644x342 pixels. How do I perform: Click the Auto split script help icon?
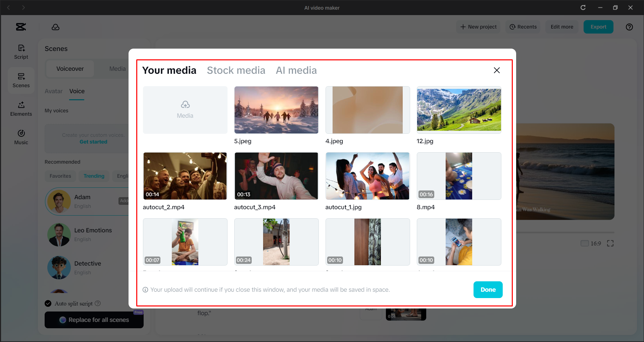coord(98,303)
